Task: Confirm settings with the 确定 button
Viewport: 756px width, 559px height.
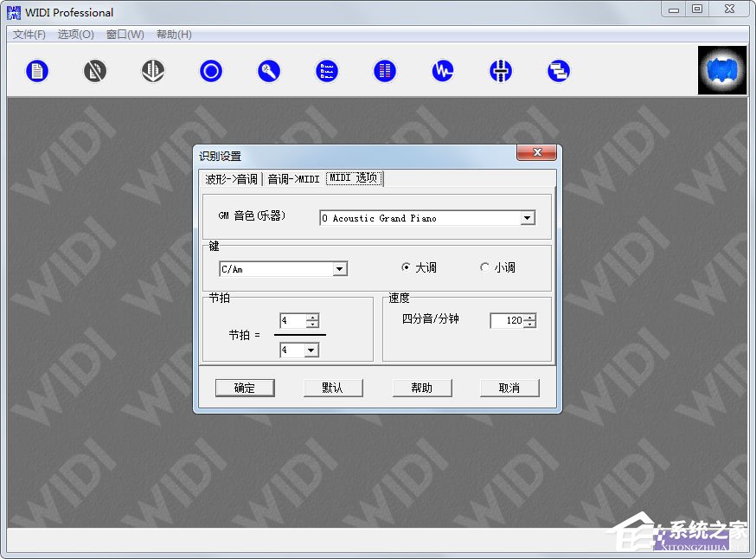Action: 245,388
